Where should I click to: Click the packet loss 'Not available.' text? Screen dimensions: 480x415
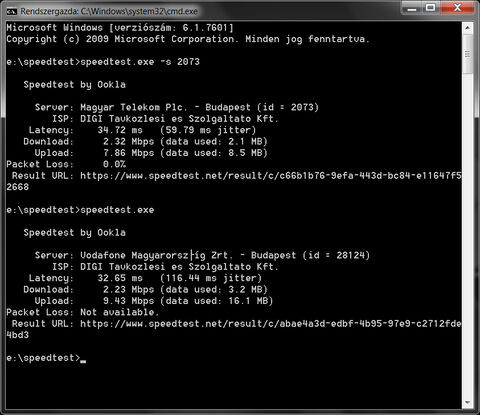[120, 313]
